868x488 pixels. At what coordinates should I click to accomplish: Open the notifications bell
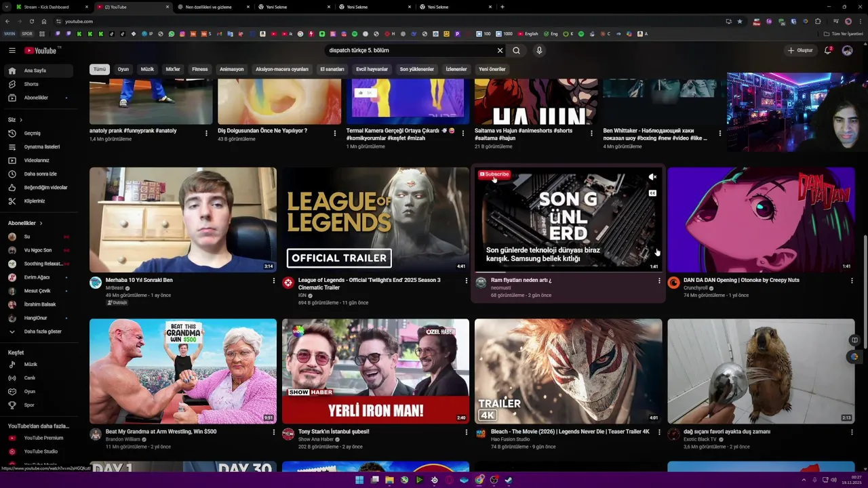[x=828, y=50]
